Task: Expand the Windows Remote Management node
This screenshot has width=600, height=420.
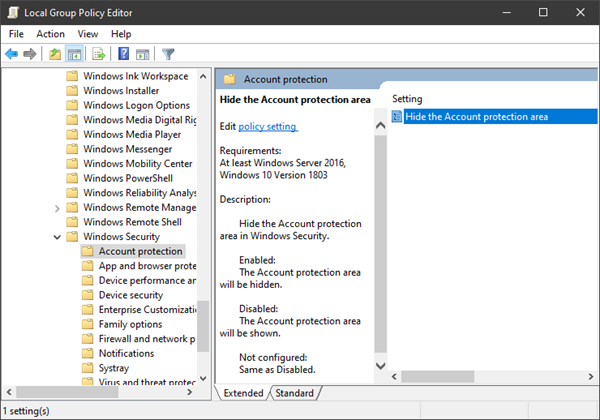Action: click(57, 208)
